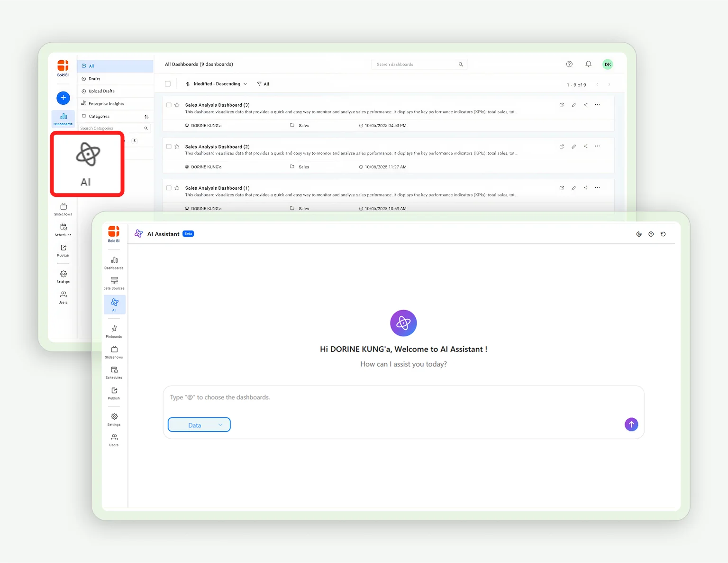Select Data Sources in the sidebar

point(114,282)
